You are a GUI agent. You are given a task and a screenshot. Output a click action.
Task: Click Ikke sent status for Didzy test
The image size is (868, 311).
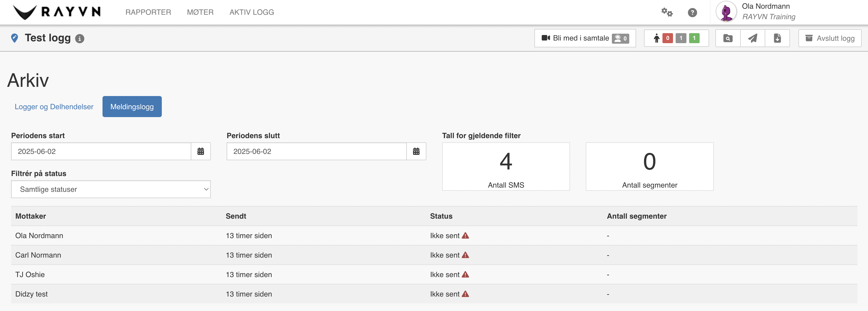445,294
